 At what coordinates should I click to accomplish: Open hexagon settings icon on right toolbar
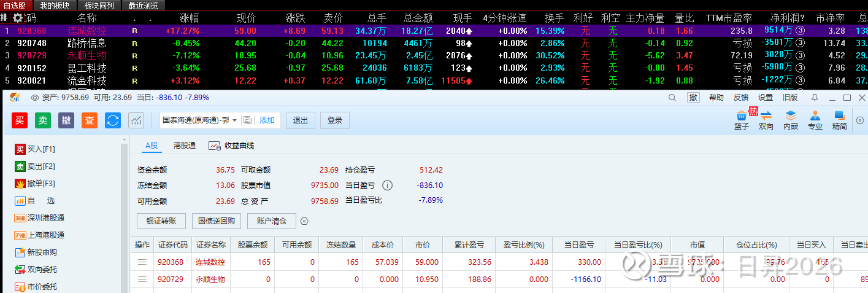(x=860, y=120)
